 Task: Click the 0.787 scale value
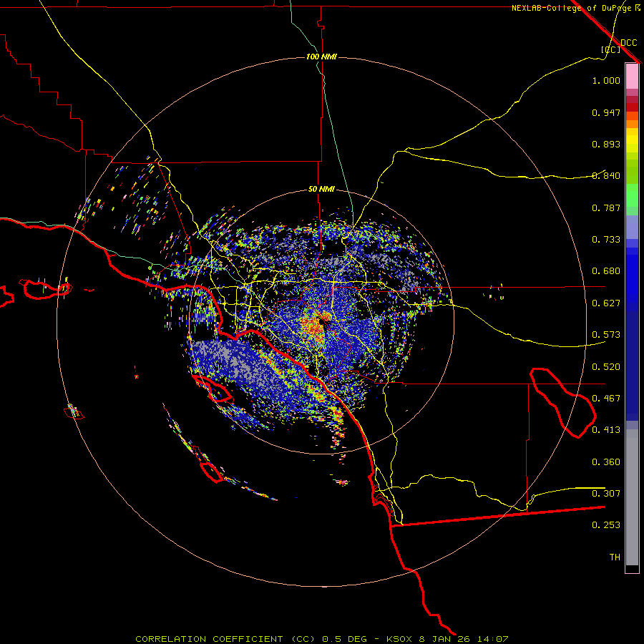pos(606,208)
